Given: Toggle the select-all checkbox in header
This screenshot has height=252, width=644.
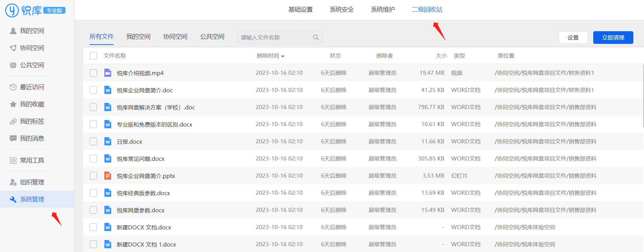Looking at the screenshot, I should pyautogui.click(x=93, y=56).
